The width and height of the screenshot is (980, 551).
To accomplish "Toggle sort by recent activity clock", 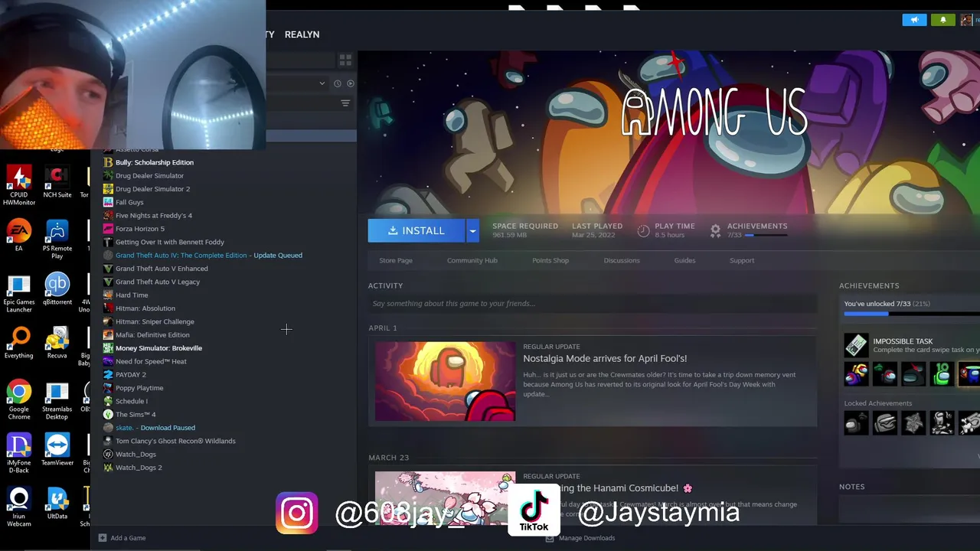I will pos(337,83).
